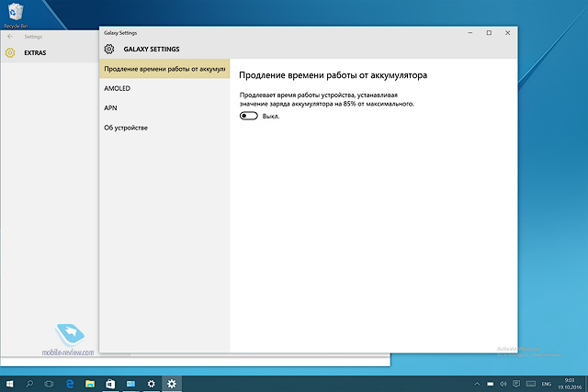This screenshot has width=588, height=392.
Task: Open the volume control tray icon
Action: coord(503,384)
